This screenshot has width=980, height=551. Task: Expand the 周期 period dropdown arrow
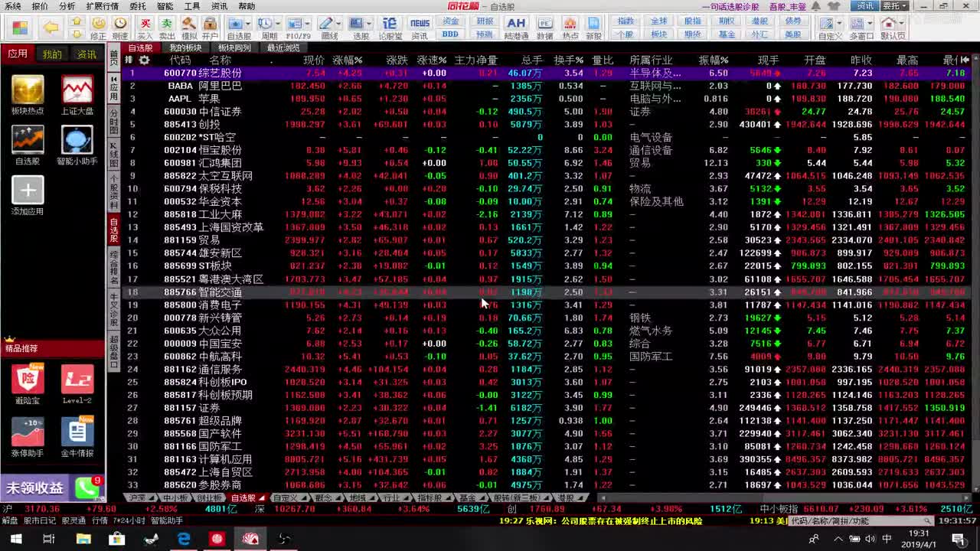pos(276,24)
